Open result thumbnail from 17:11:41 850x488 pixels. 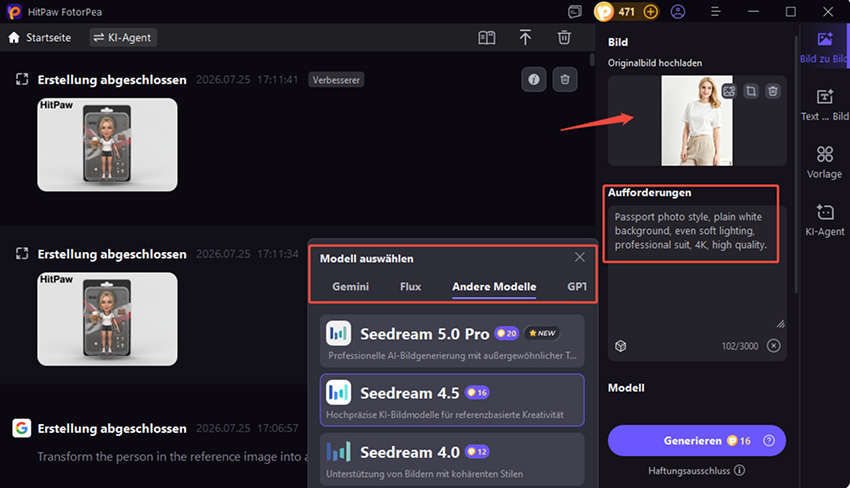[107, 145]
